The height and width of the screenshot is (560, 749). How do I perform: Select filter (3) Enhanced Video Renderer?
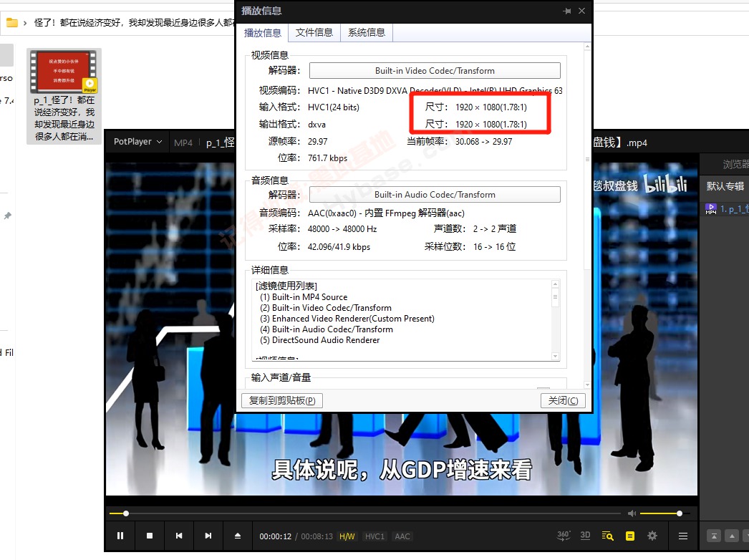[x=347, y=319]
